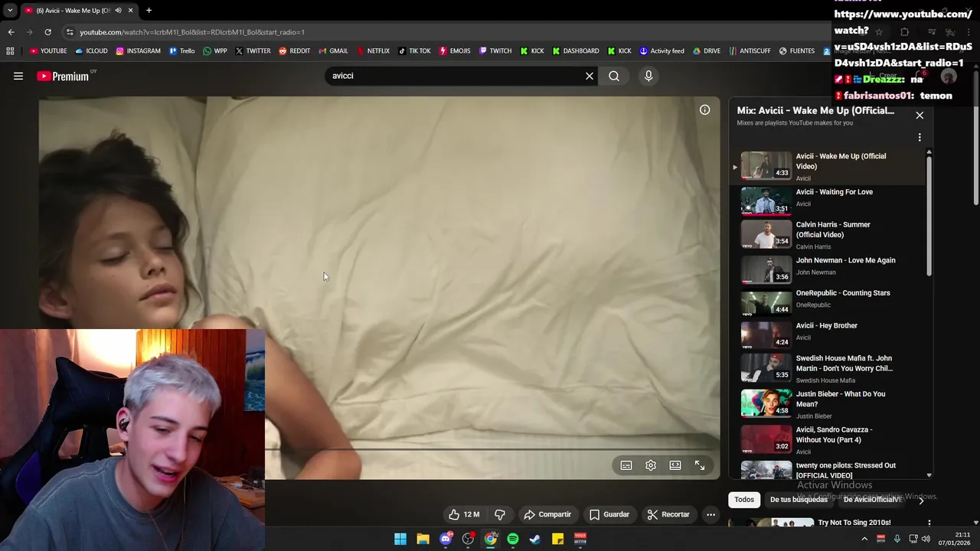Open Mix playlist options menu
Viewport: 980px width, 551px height.
(x=920, y=138)
